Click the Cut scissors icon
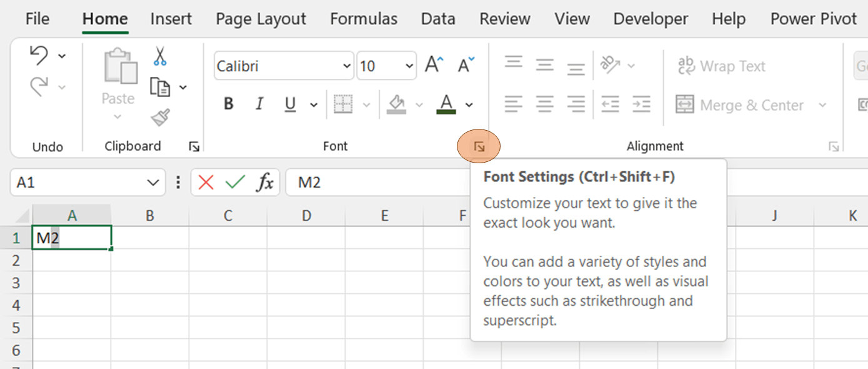This screenshot has width=868, height=369. pos(160,57)
